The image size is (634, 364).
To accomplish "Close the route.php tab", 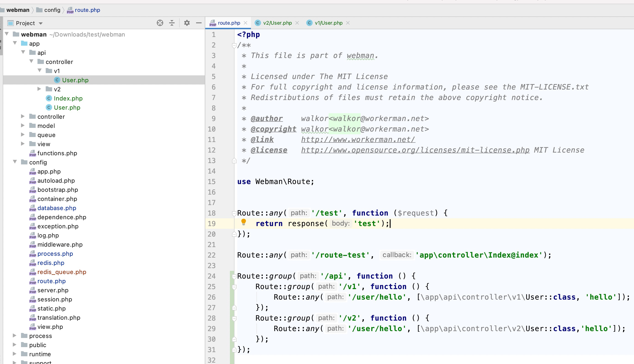I will 245,23.
